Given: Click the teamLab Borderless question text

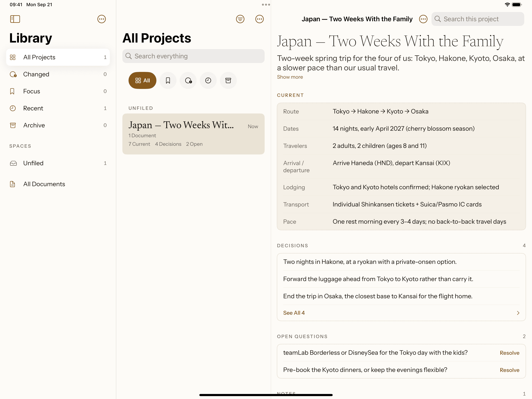Looking at the screenshot, I should tap(375, 353).
